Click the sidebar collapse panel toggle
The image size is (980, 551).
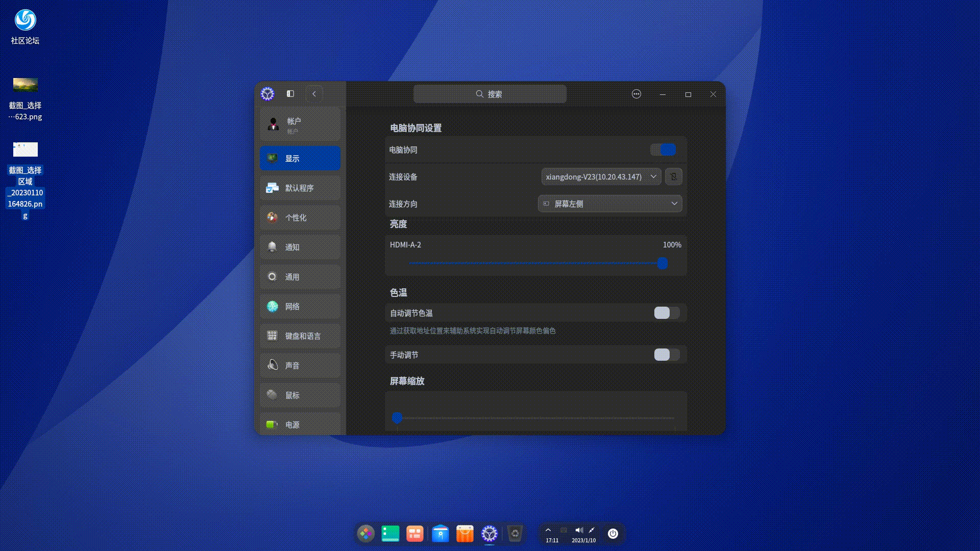coord(290,94)
